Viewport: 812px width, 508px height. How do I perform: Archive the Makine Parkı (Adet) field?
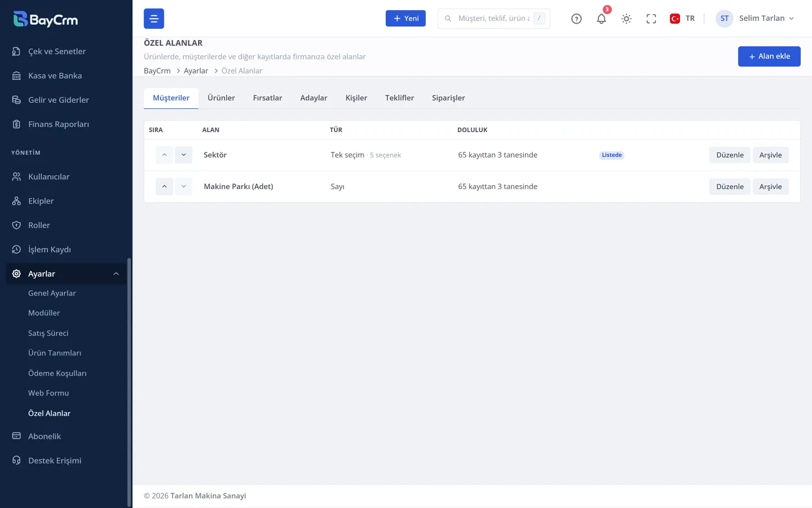(x=770, y=187)
